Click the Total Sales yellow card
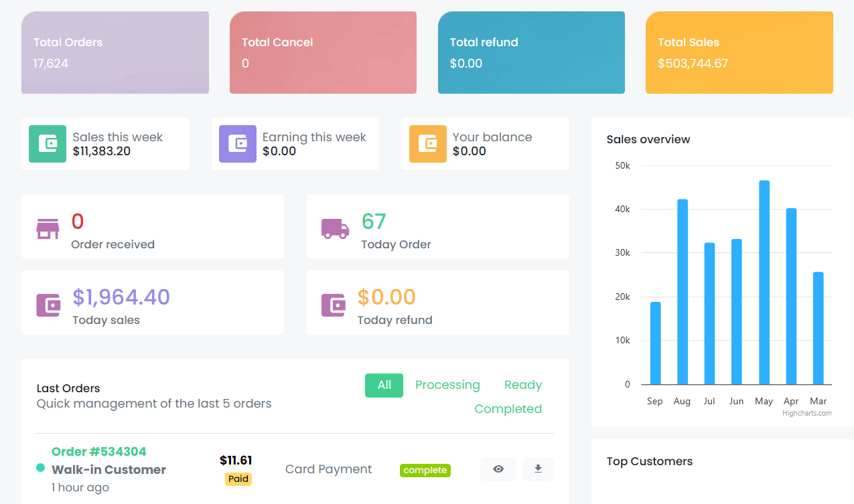The height and width of the screenshot is (504, 854). click(739, 52)
